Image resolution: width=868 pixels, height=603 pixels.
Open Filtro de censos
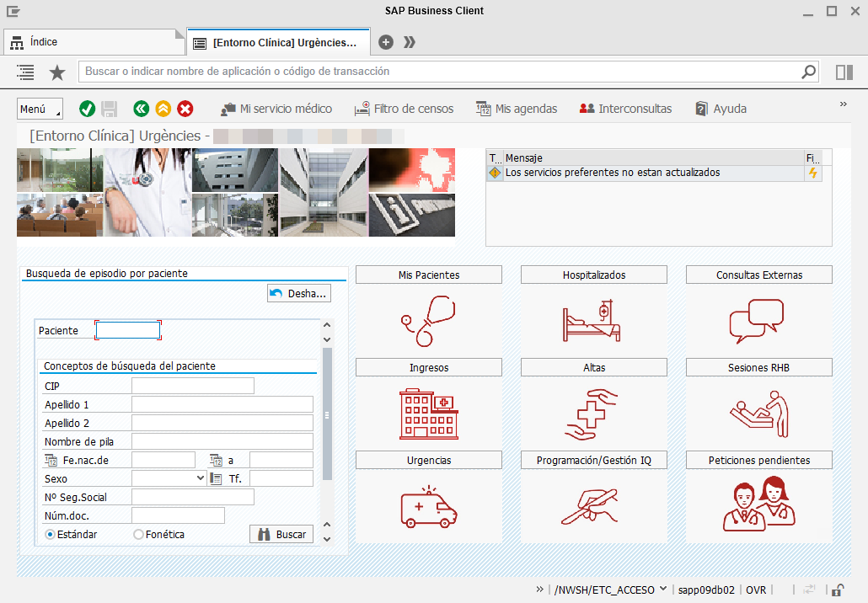pos(405,109)
